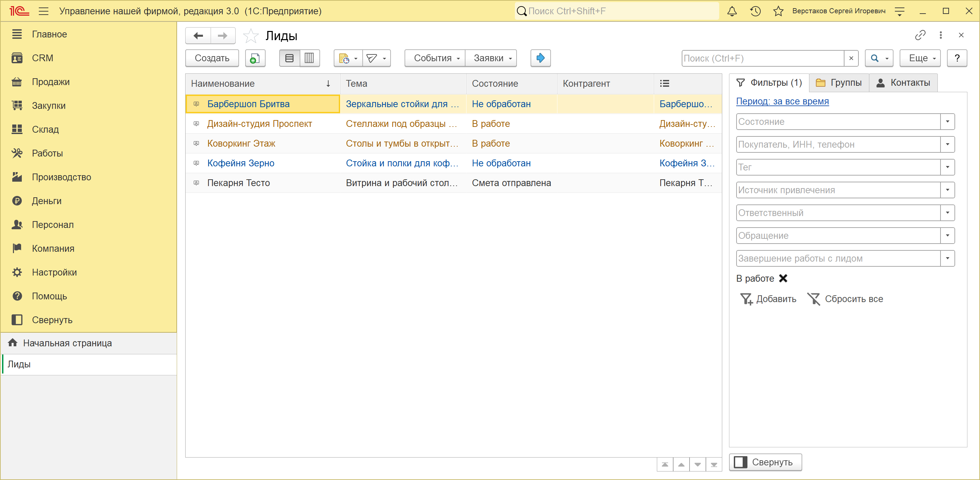Move down one row in the list
Viewport: 980px width, 480px height.
click(697, 464)
